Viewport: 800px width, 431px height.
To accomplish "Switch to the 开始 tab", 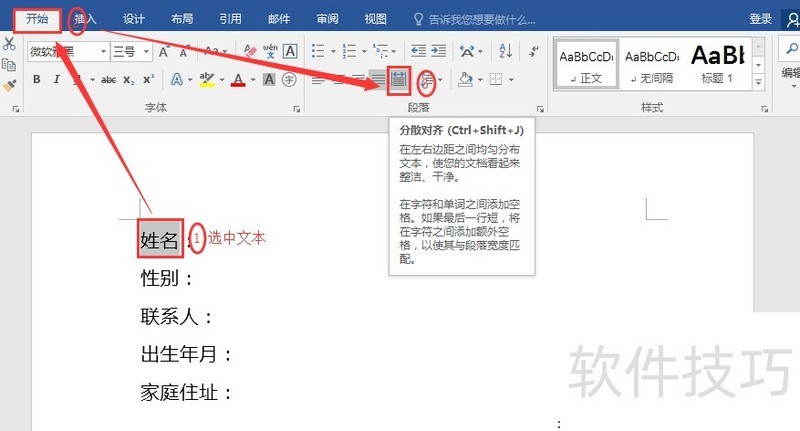I will point(37,19).
